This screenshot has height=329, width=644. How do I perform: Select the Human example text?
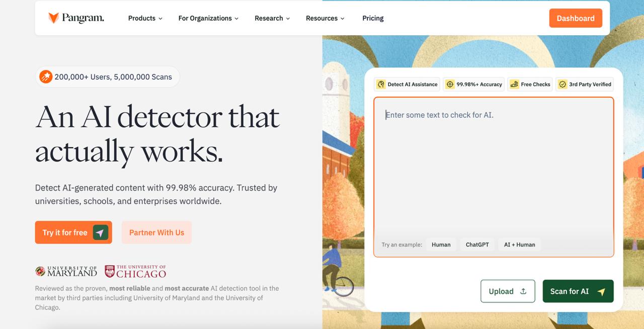tap(441, 244)
